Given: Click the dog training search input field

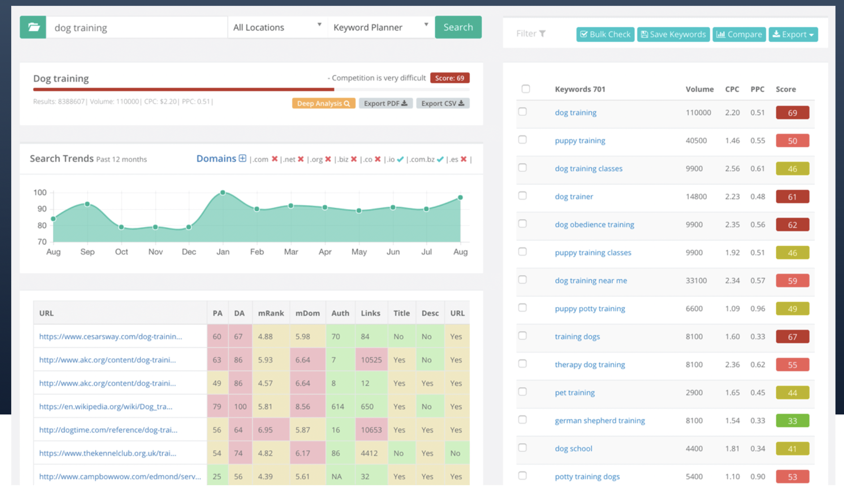Looking at the screenshot, I should tap(137, 27).
